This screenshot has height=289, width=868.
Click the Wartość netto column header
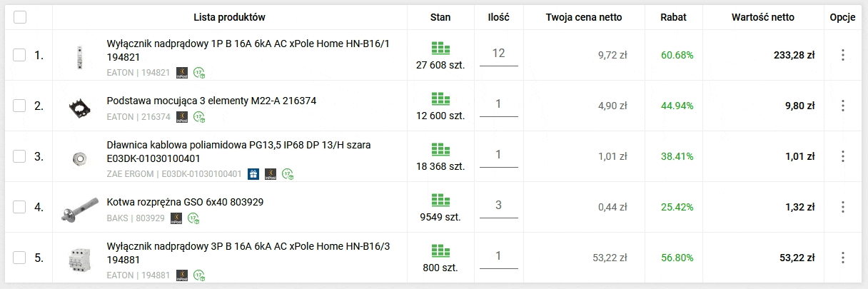(762, 17)
